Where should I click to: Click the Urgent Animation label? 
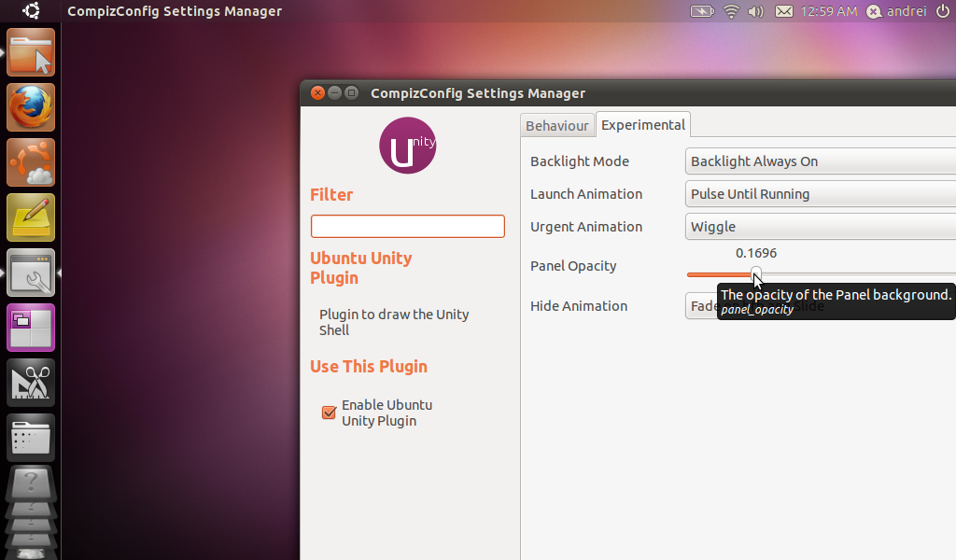click(586, 227)
